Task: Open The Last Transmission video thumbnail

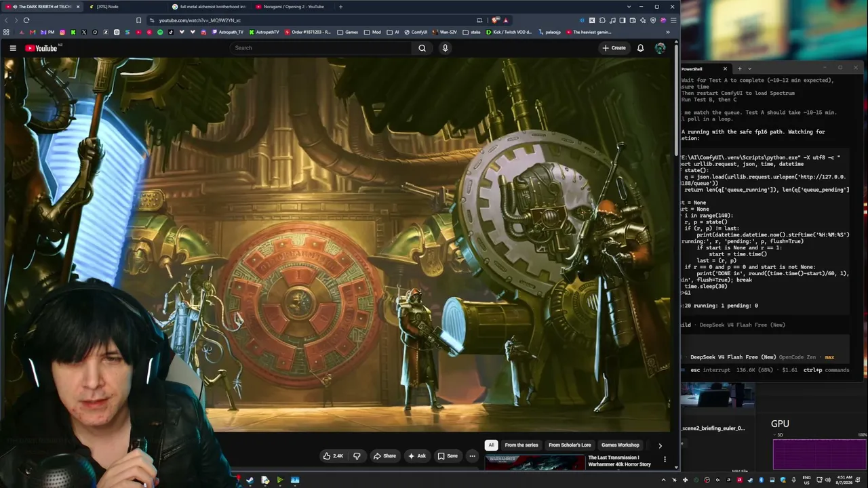Action: [534, 462]
